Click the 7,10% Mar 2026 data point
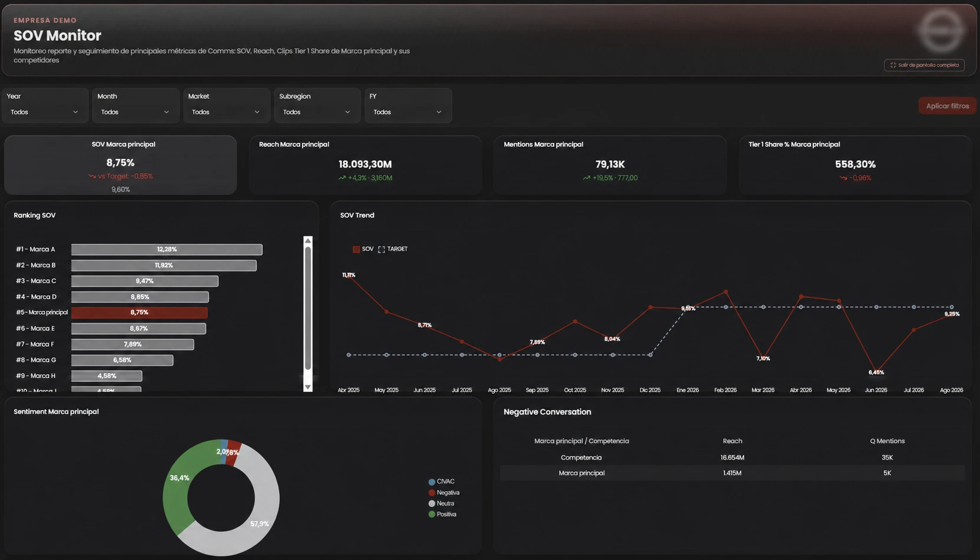Viewport: 980px width, 560px height. [763, 359]
